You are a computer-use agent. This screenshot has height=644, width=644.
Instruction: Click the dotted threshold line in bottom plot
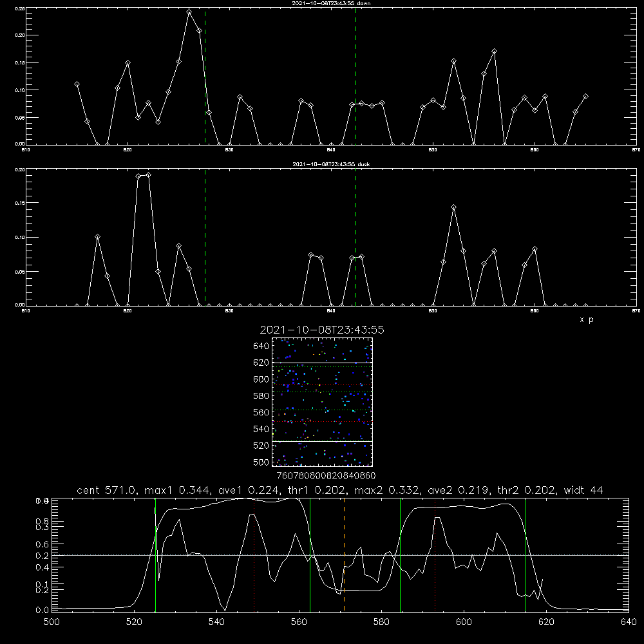(x=340, y=555)
